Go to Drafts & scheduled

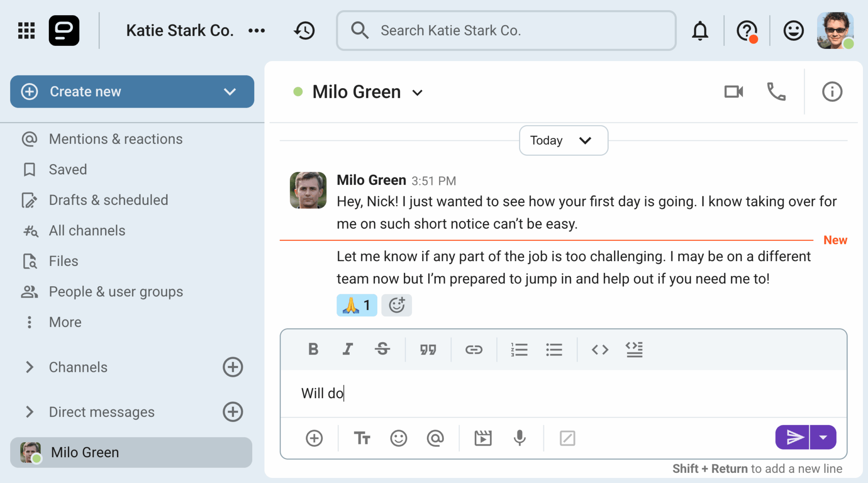pos(108,200)
